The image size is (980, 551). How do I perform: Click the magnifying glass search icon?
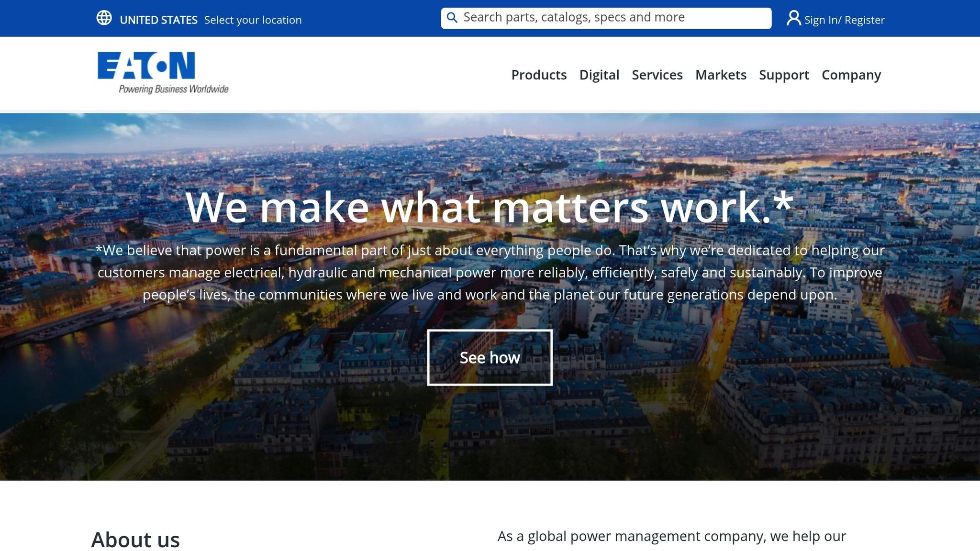[x=452, y=18]
